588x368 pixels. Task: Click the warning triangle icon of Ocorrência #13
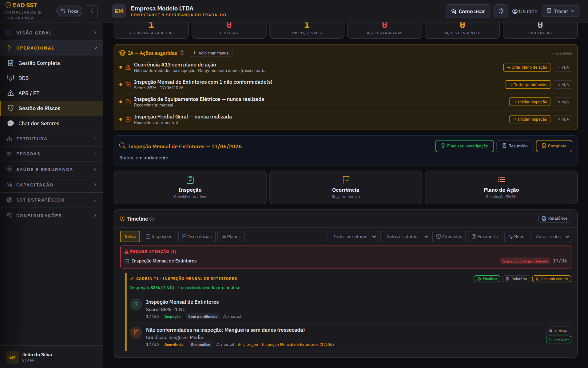point(128,67)
